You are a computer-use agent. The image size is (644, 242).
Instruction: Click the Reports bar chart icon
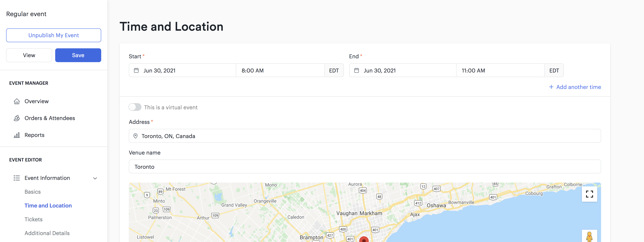pyautogui.click(x=17, y=135)
